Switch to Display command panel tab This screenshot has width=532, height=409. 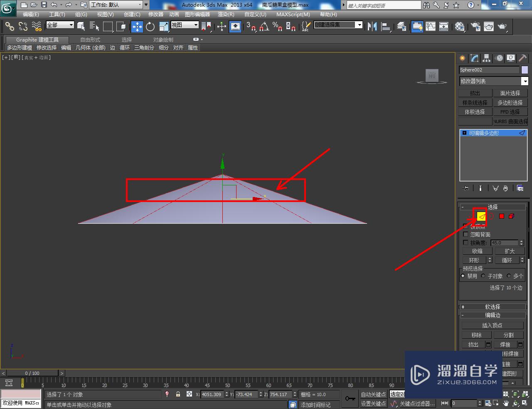(511, 58)
